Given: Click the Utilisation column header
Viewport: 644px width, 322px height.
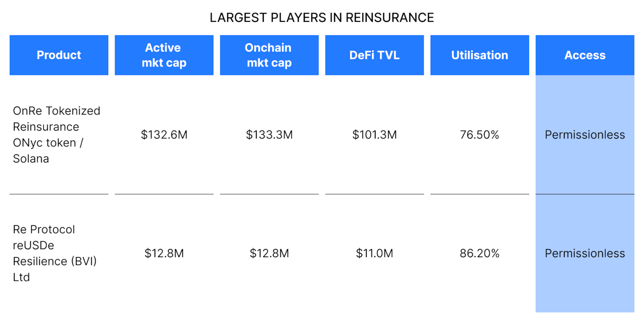Looking at the screenshot, I should pyautogui.click(x=479, y=55).
